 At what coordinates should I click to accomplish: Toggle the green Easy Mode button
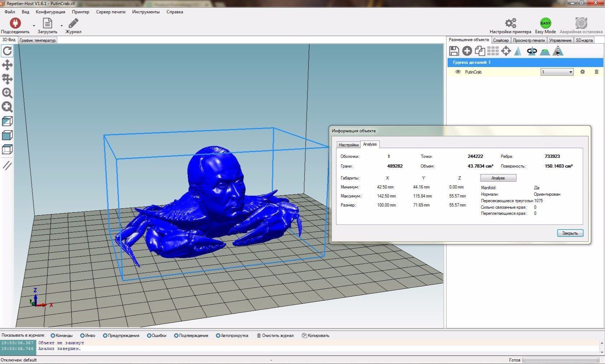[x=545, y=23]
